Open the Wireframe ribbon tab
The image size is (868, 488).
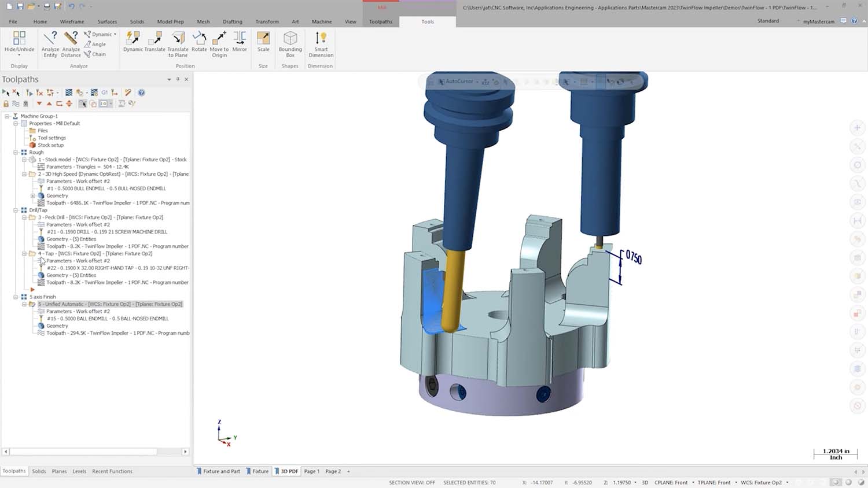coord(72,21)
